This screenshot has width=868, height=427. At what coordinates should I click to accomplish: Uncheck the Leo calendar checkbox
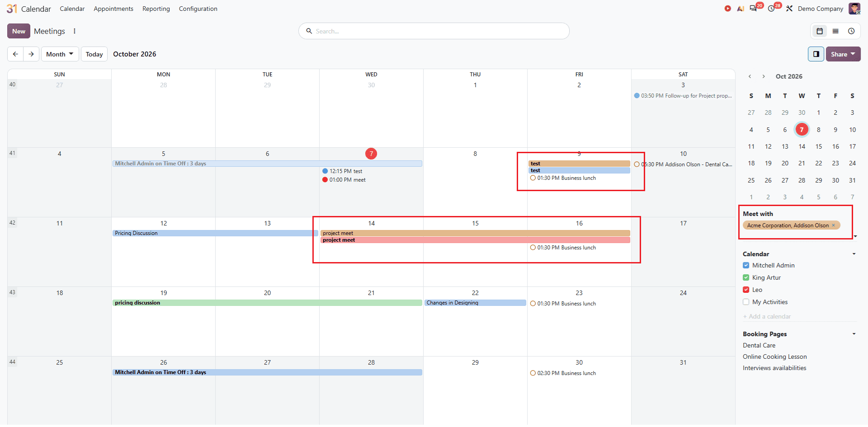(x=746, y=290)
